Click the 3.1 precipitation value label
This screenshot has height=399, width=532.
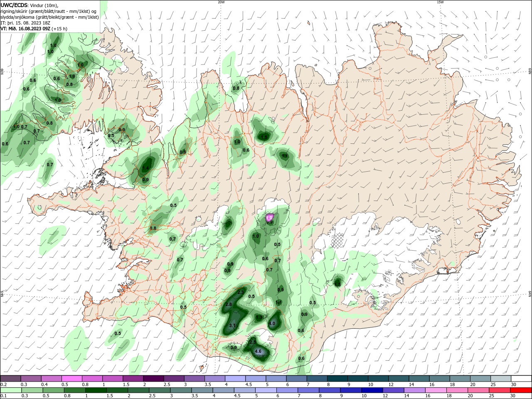coord(232,325)
